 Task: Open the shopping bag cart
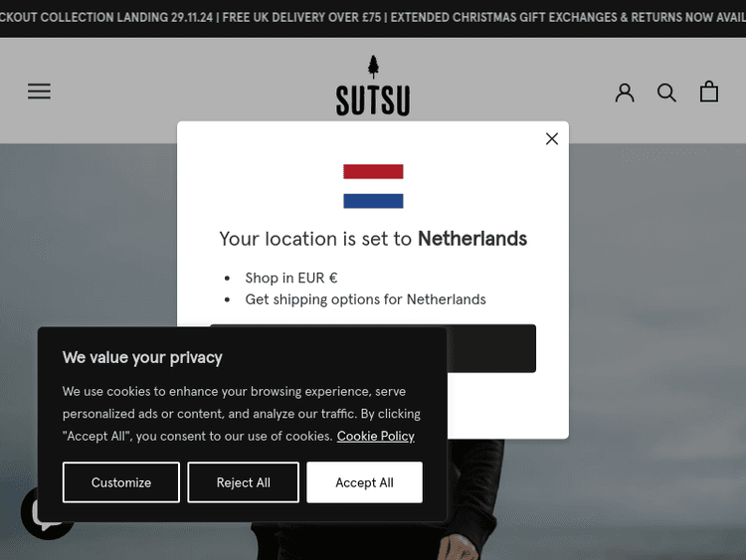(x=708, y=92)
